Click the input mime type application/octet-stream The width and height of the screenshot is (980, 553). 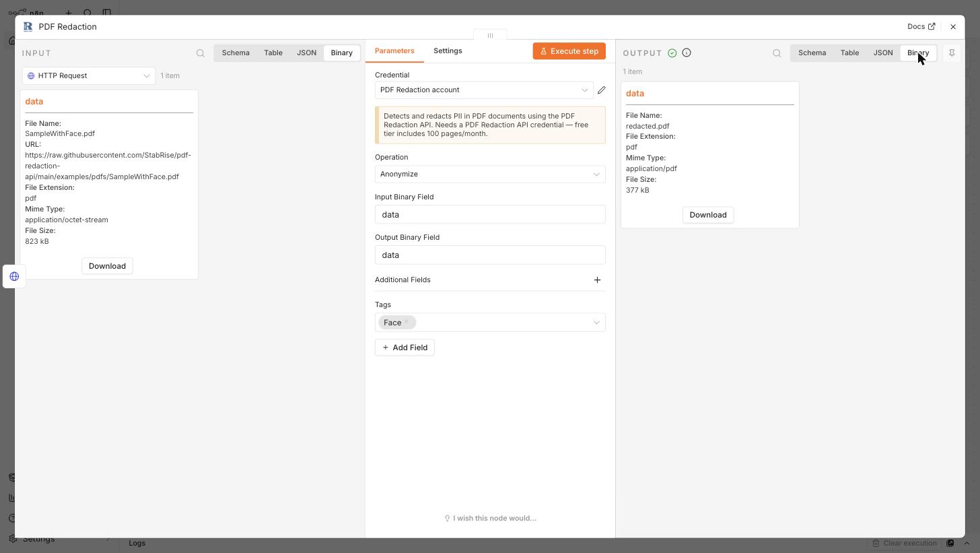pyautogui.click(x=67, y=220)
